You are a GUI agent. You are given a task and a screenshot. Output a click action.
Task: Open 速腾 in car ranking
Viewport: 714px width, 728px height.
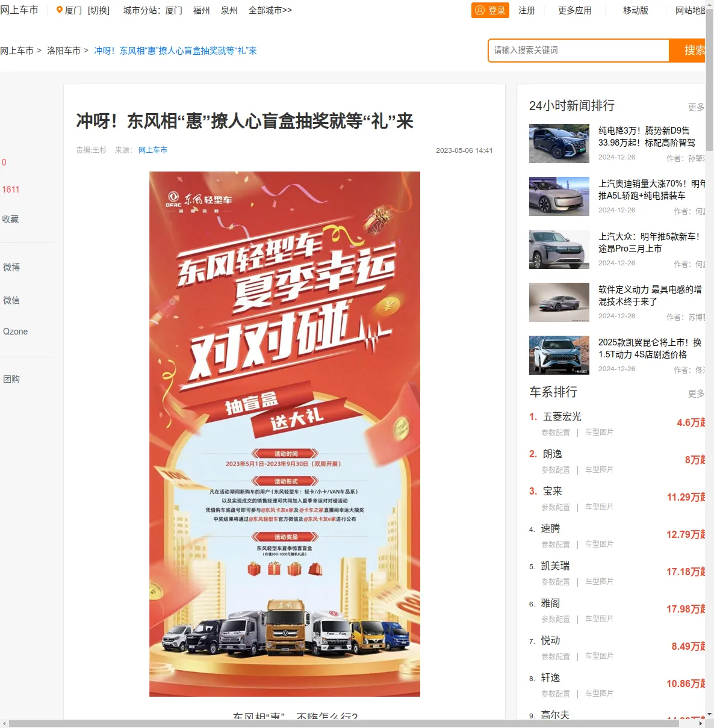pyautogui.click(x=550, y=528)
